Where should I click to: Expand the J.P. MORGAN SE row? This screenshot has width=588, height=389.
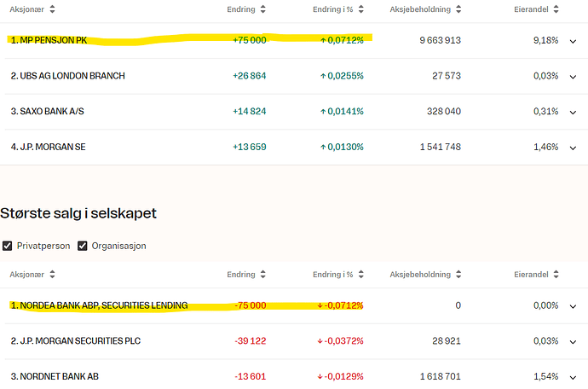click(573, 148)
